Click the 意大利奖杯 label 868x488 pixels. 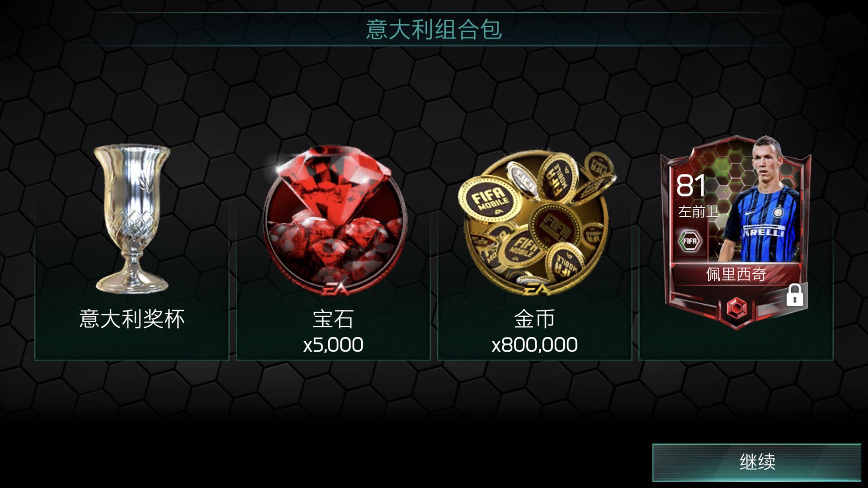132,319
